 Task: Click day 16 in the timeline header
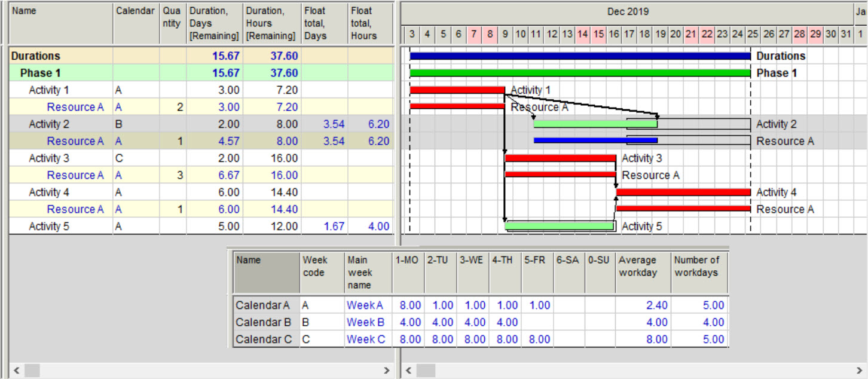click(614, 34)
